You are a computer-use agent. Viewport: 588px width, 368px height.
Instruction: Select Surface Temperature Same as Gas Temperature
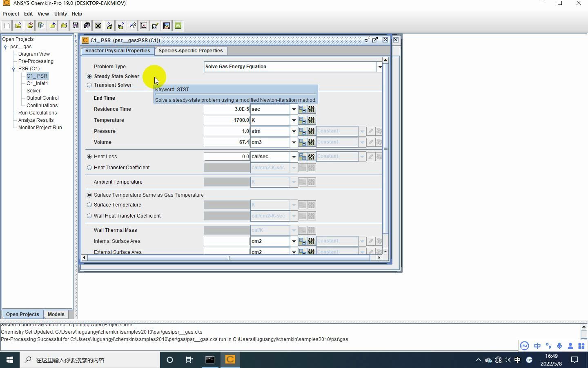tap(89, 195)
